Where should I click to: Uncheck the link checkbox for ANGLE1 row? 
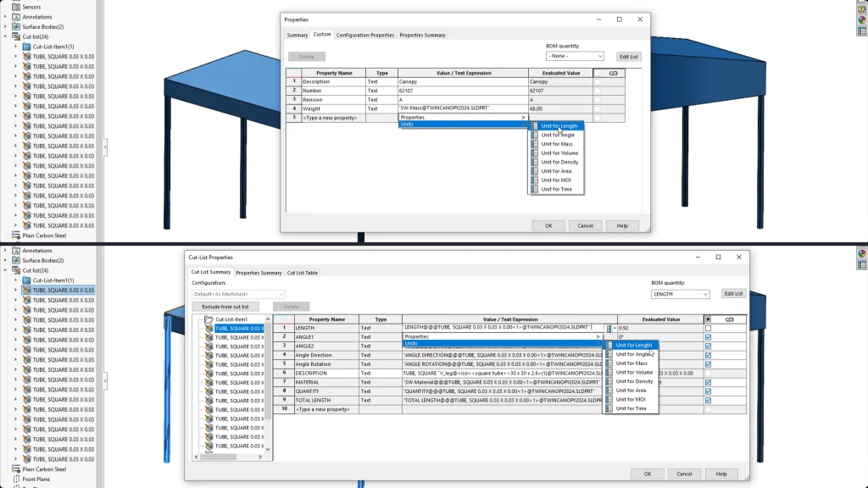708,337
